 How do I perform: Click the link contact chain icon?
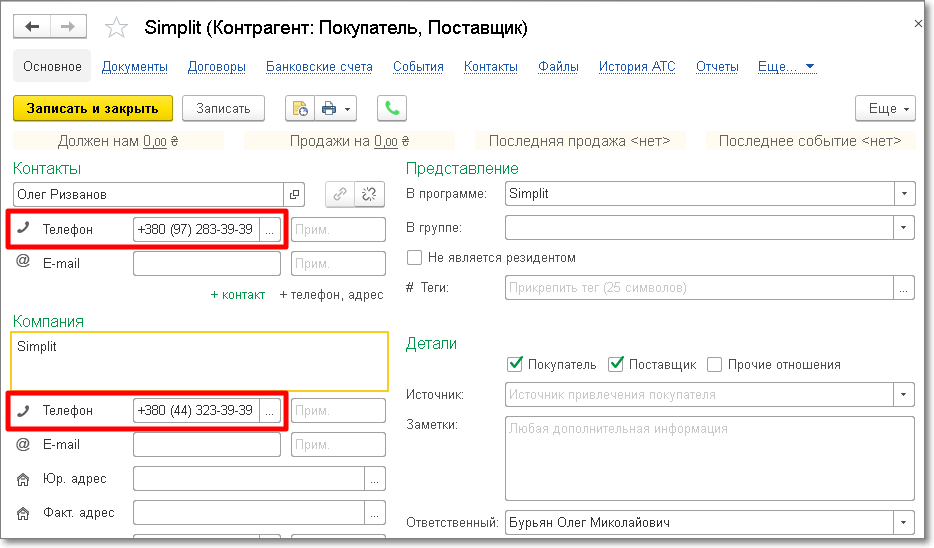[340, 194]
